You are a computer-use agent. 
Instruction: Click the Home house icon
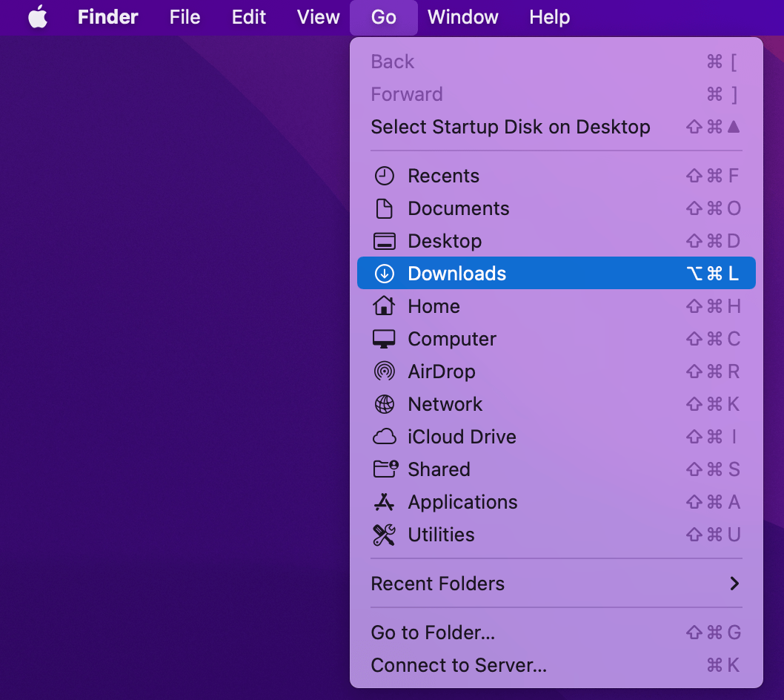tap(384, 306)
